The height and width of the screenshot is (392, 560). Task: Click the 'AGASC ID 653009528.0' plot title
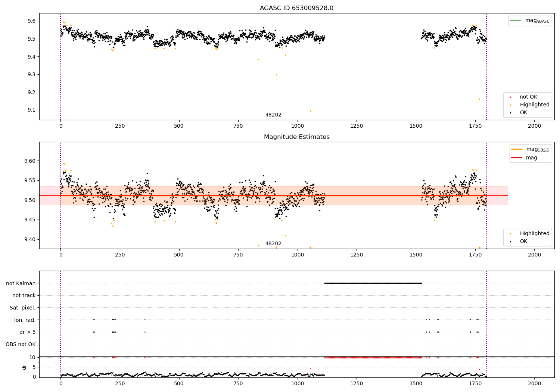tap(296, 8)
